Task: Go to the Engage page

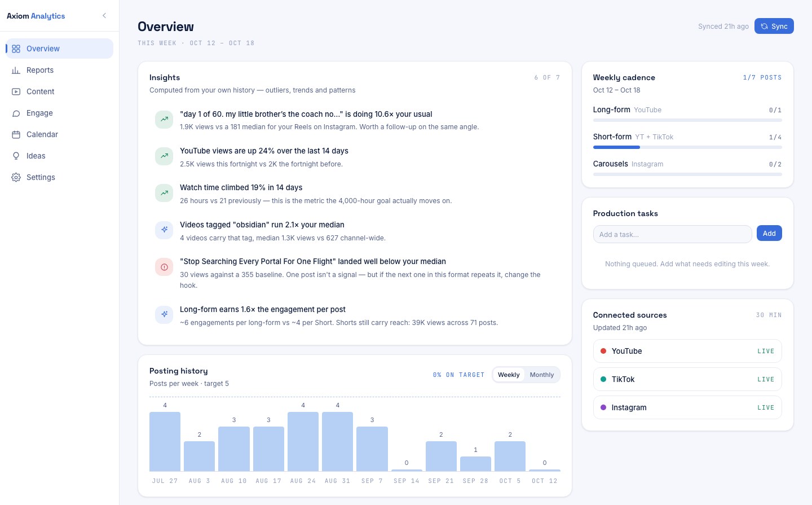Action: pos(59,113)
